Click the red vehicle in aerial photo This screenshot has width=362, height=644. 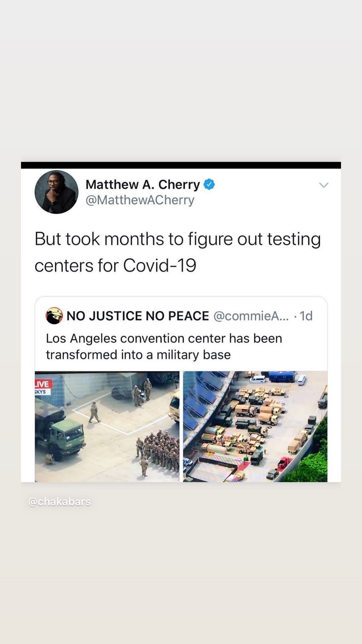pyautogui.click(x=284, y=463)
